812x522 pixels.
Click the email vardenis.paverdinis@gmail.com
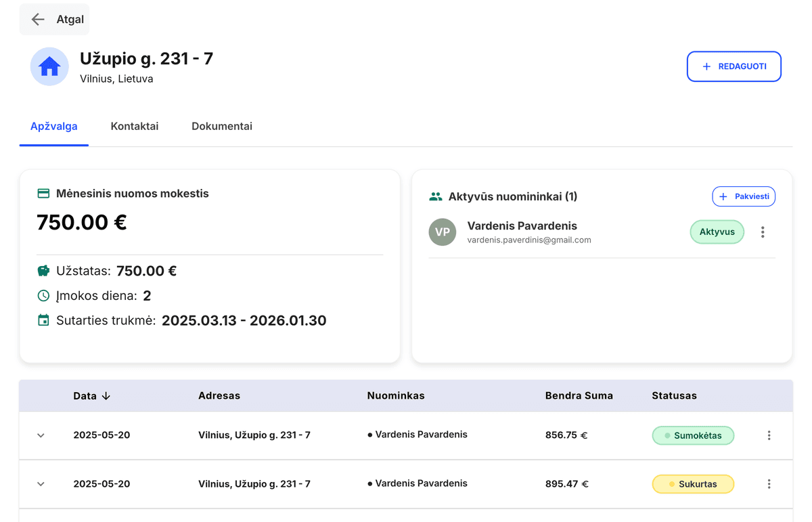529,240
